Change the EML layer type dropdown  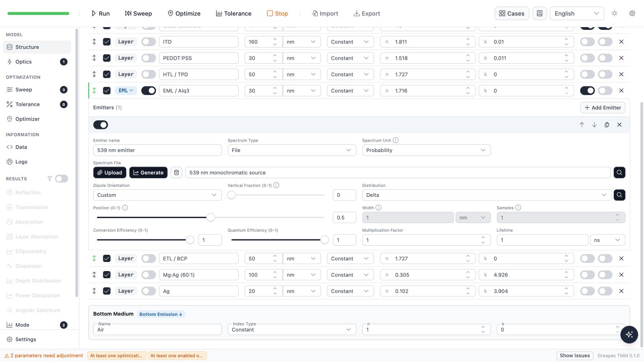tap(126, 90)
